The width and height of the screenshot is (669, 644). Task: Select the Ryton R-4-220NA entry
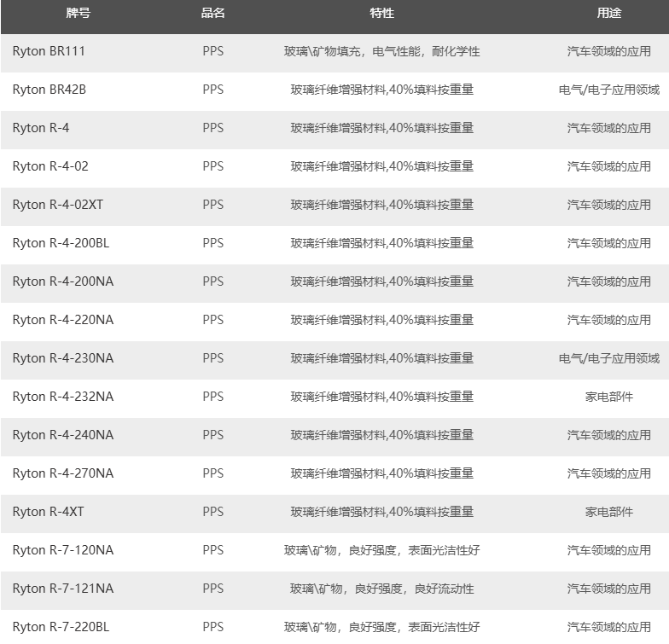coord(62,320)
